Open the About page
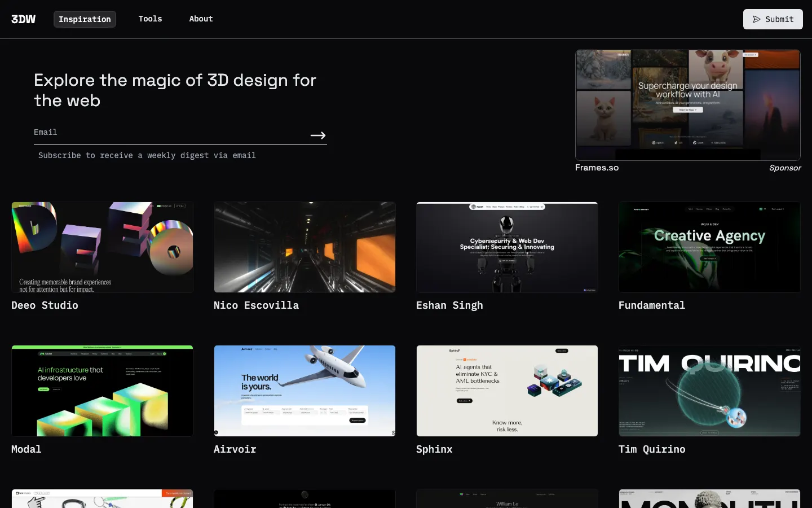 click(201, 19)
